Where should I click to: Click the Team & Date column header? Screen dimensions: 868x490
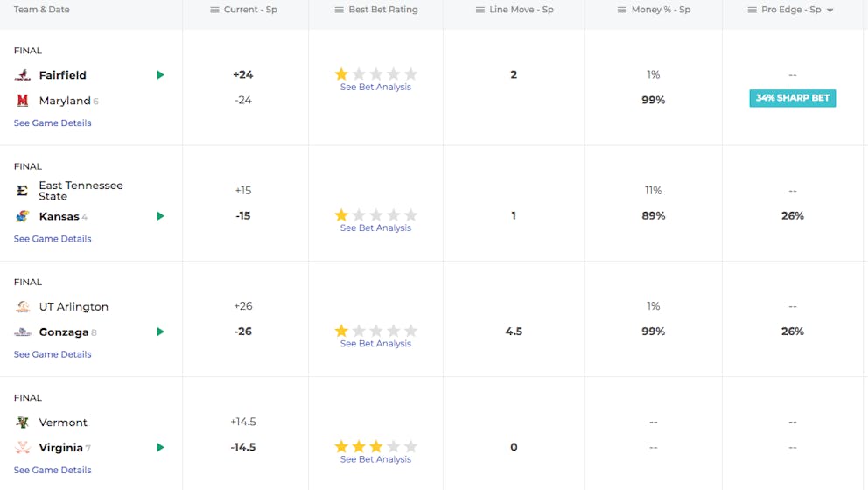(x=41, y=10)
